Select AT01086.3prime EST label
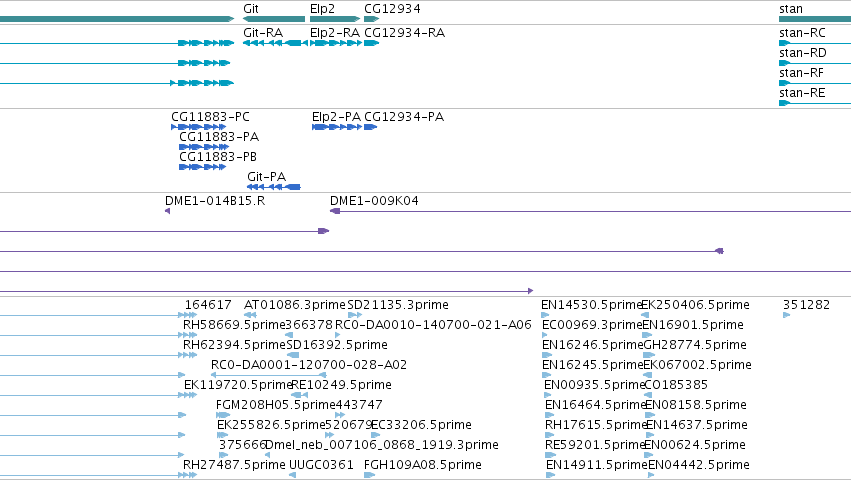 pos(295,305)
